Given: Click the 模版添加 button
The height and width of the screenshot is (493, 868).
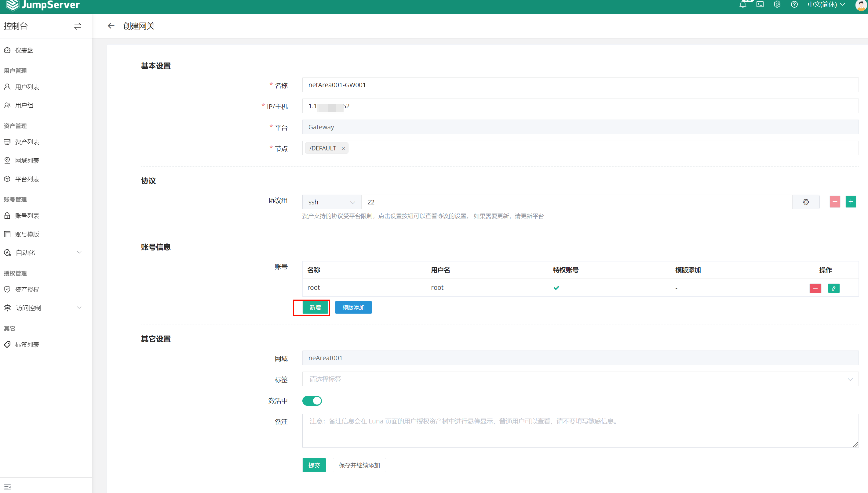Looking at the screenshot, I should [353, 308].
